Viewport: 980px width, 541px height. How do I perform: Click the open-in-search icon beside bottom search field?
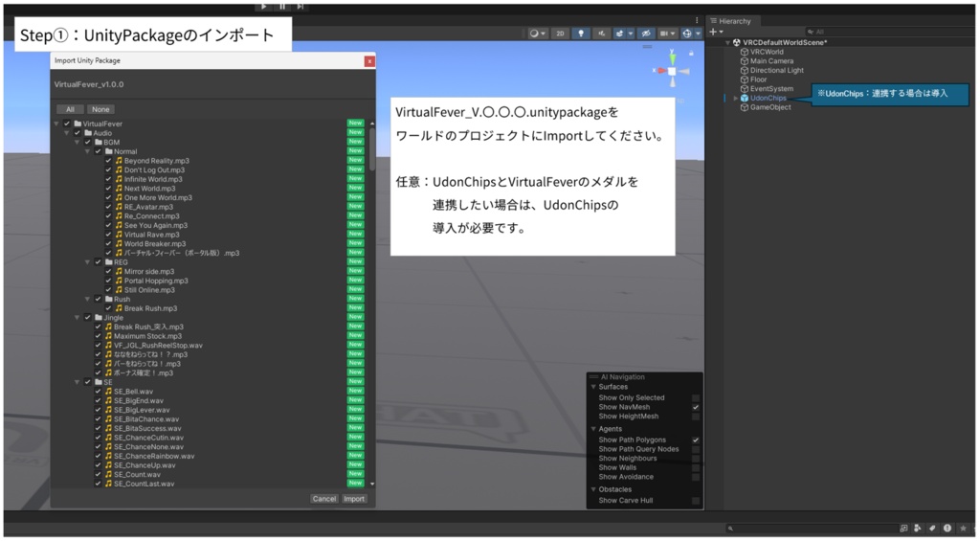pos(903,528)
